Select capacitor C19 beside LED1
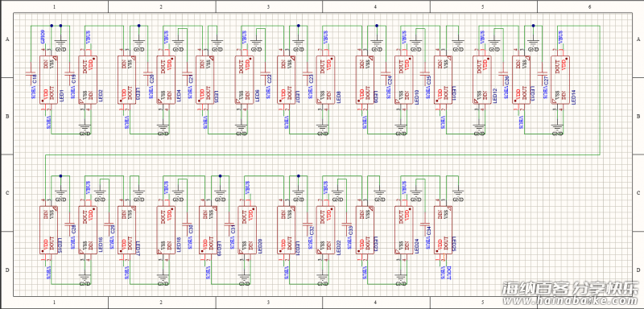 coord(70,74)
